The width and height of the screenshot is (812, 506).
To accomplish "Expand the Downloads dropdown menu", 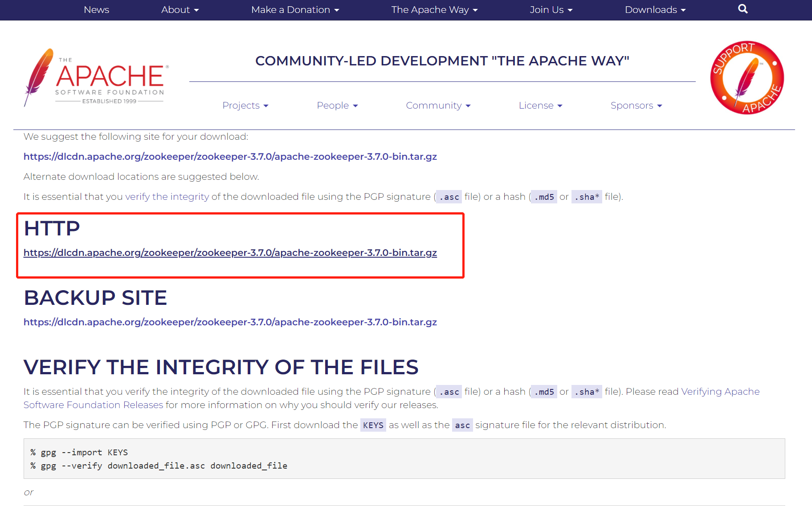I will click(x=655, y=9).
